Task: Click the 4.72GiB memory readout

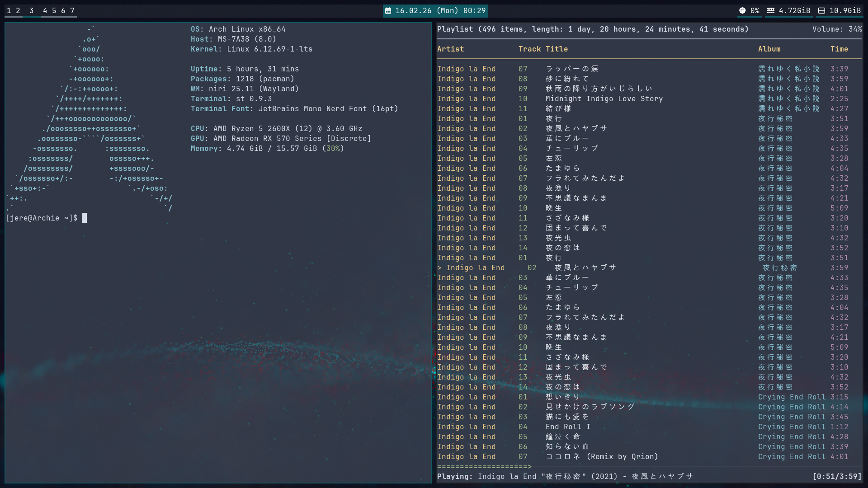Action: [794, 11]
